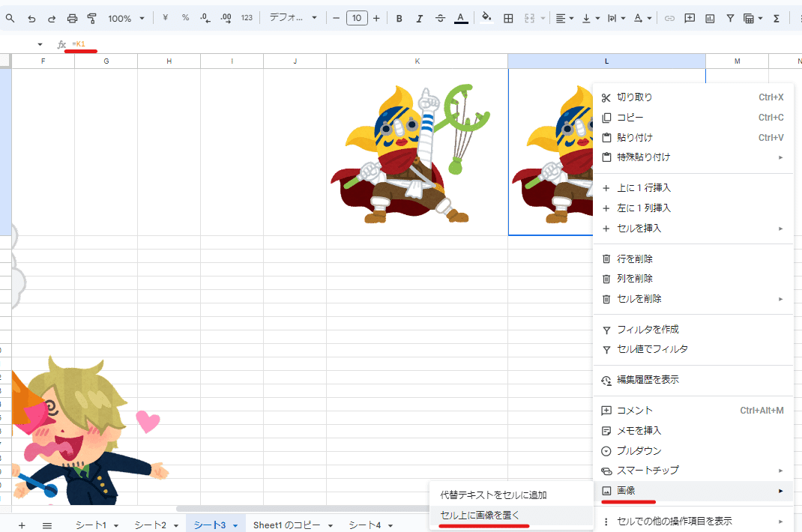
Task: Select column L header
Action: (x=606, y=61)
